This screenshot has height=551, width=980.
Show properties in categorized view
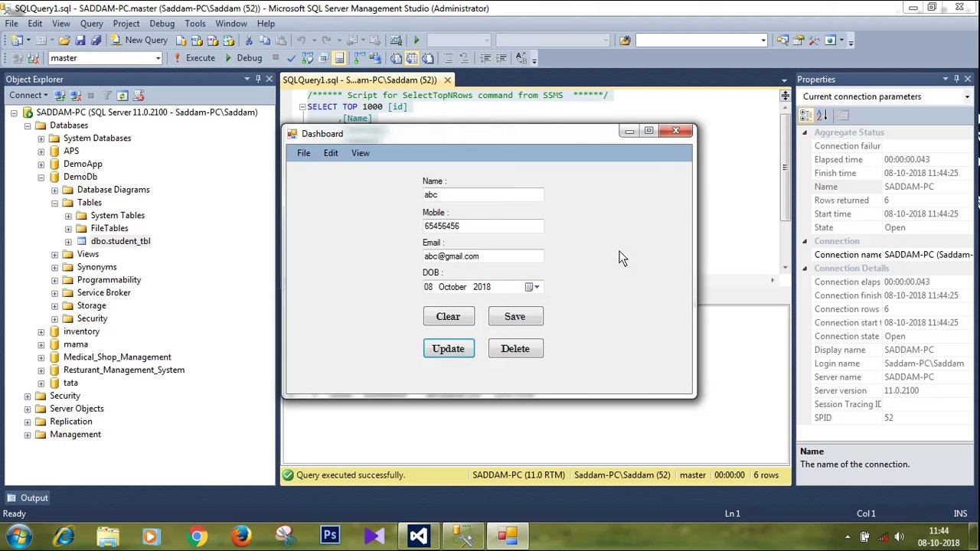(x=805, y=116)
